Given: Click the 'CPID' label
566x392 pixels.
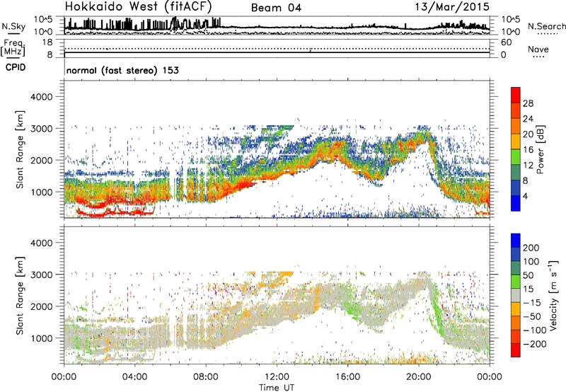Looking at the screenshot, I should (x=16, y=67).
